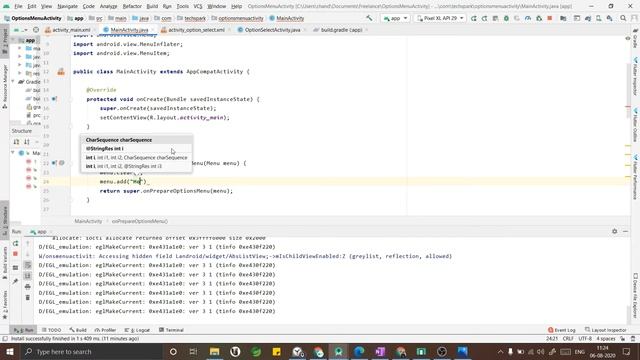Toggle soft-wrap in Run console
The width and height of the screenshot is (640, 360).
[x=28, y=265]
